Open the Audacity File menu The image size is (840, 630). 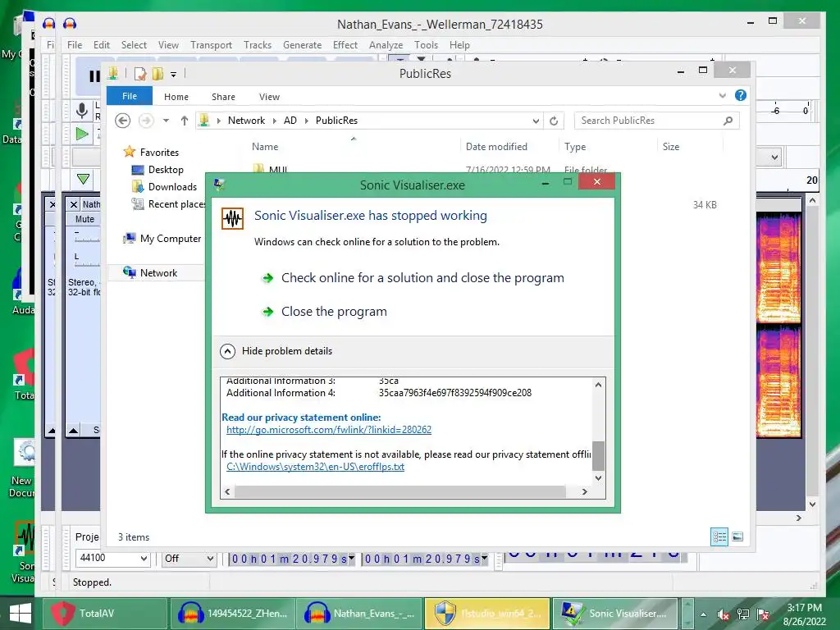75,45
